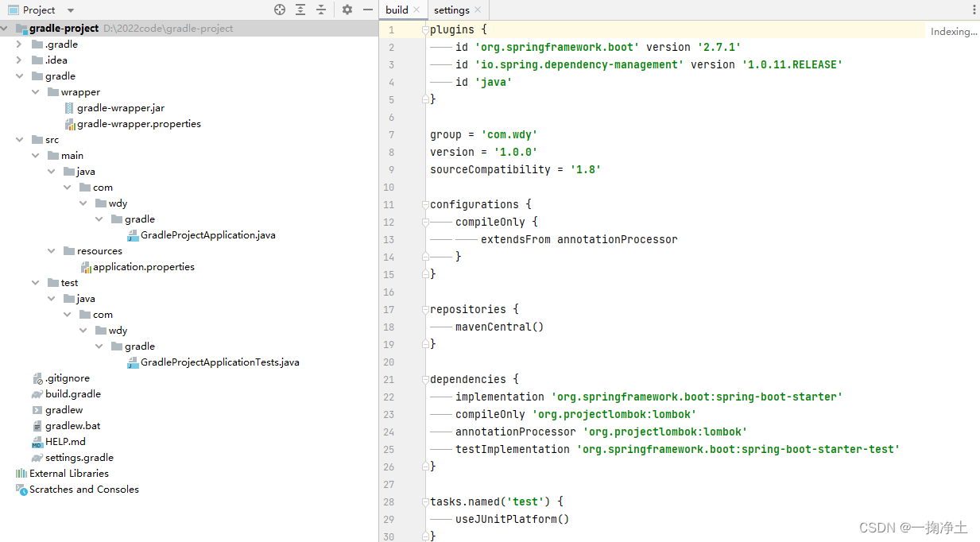Select the com package under test

103,315
